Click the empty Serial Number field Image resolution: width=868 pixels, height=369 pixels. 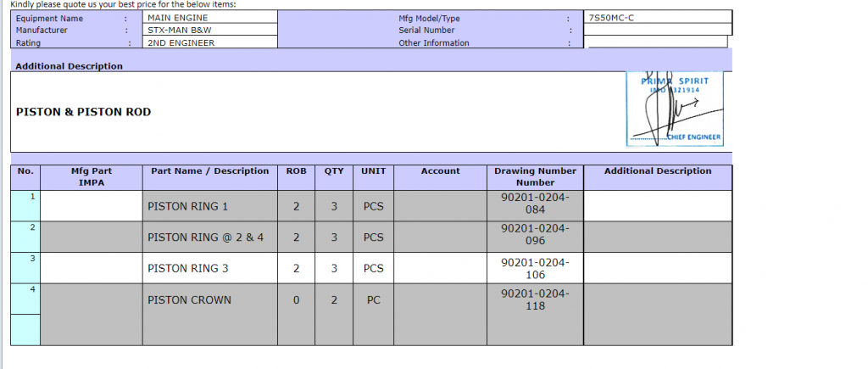(659, 30)
